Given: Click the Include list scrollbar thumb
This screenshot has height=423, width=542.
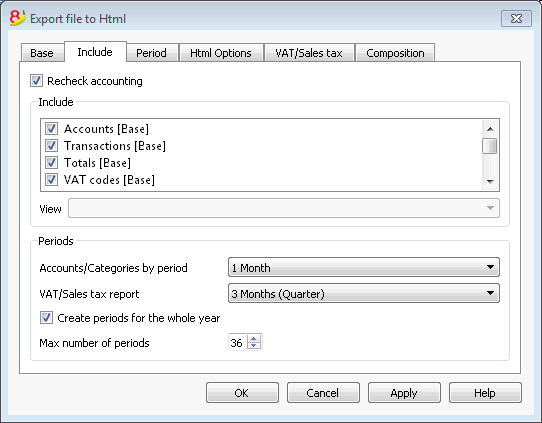Looking at the screenshot, I should click(490, 146).
